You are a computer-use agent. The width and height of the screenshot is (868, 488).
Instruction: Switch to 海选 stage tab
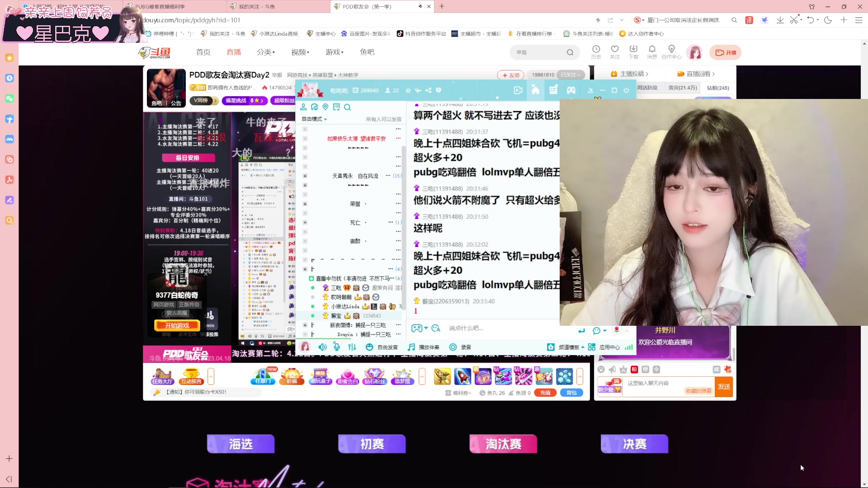[241, 444]
